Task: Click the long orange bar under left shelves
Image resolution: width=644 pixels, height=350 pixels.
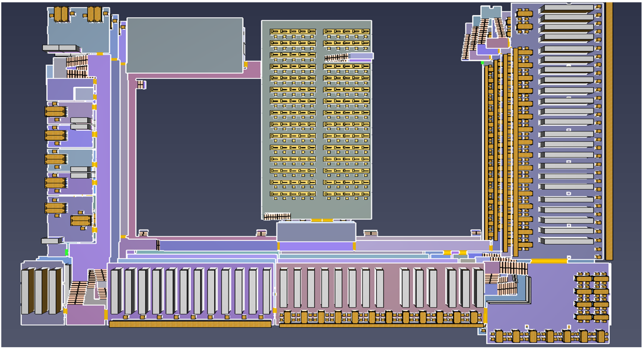Action: click(x=190, y=324)
